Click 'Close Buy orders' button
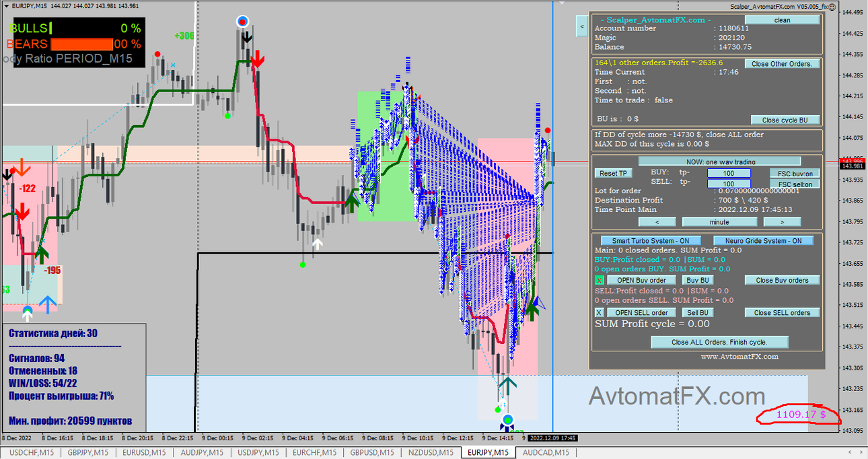The image size is (868, 459). tap(783, 280)
